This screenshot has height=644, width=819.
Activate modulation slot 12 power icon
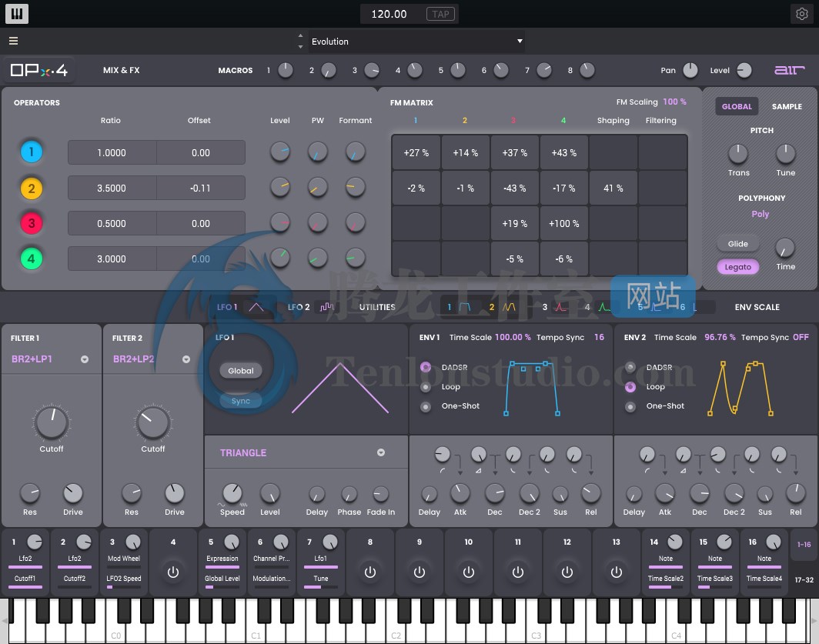click(x=567, y=572)
